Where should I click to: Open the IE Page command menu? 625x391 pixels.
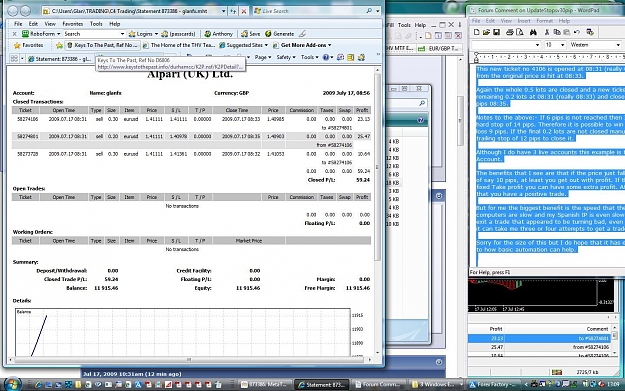(263, 57)
